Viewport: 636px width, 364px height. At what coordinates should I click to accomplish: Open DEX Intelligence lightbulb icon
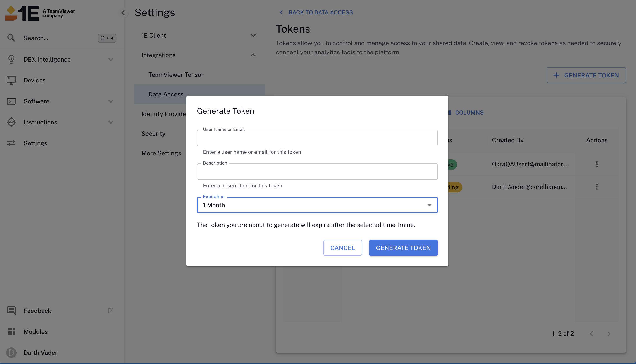(11, 59)
